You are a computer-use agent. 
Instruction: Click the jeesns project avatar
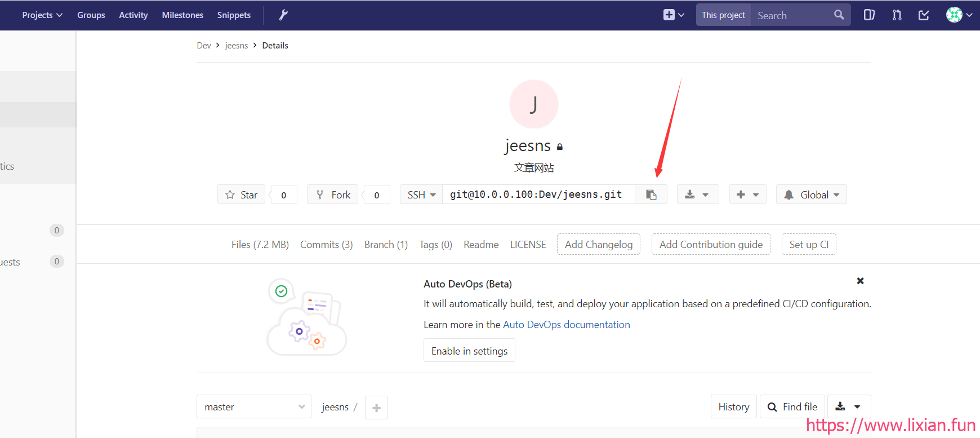tap(534, 104)
